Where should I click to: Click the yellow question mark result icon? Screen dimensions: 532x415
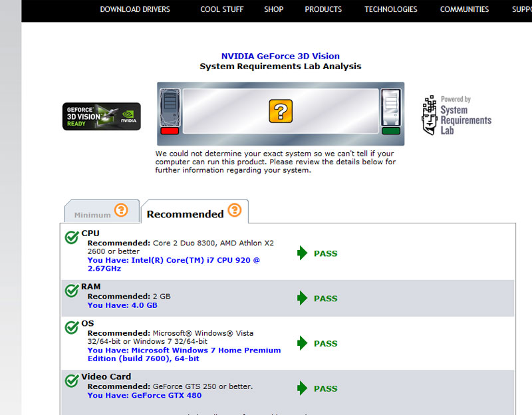281,111
